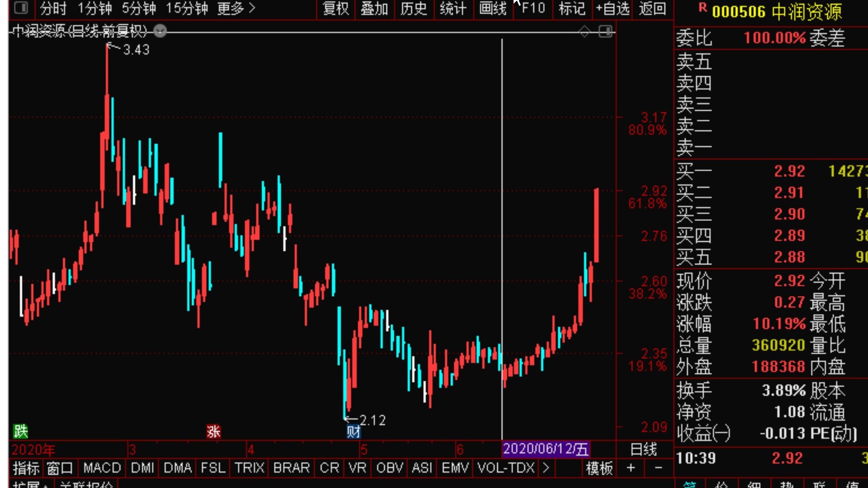868x488 pixels.
Task: Click the 2.12 low price label
Action: (x=373, y=421)
